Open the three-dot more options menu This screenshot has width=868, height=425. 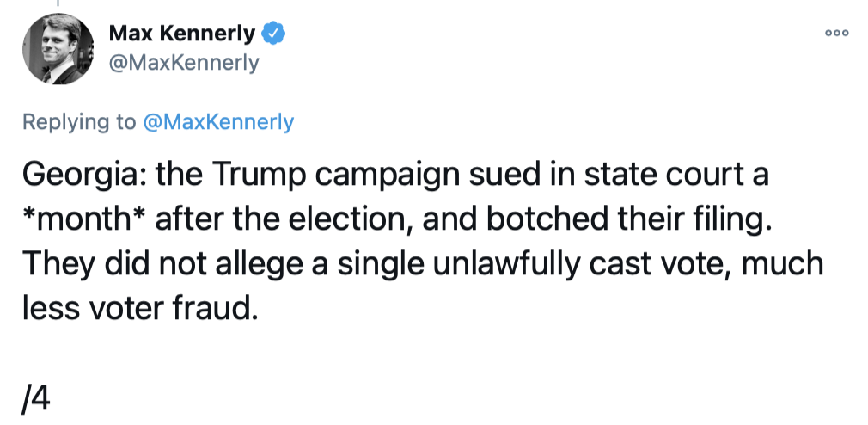835,33
